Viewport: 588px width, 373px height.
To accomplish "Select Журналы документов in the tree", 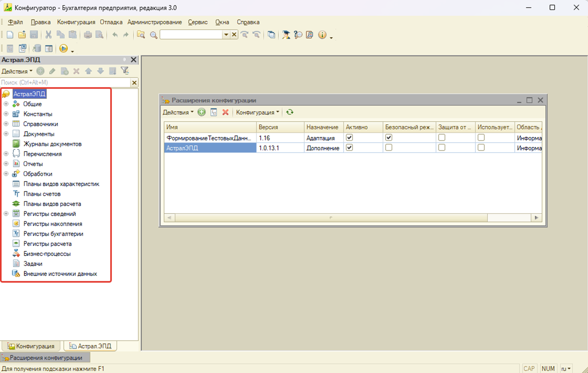I will (x=52, y=144).
